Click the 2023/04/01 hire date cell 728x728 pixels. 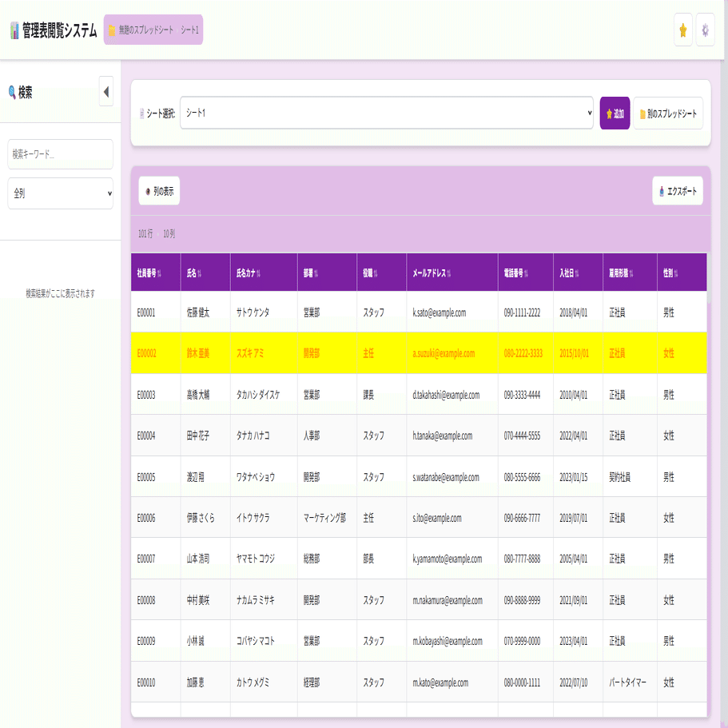pyautogui.click(x=578, y=641)
